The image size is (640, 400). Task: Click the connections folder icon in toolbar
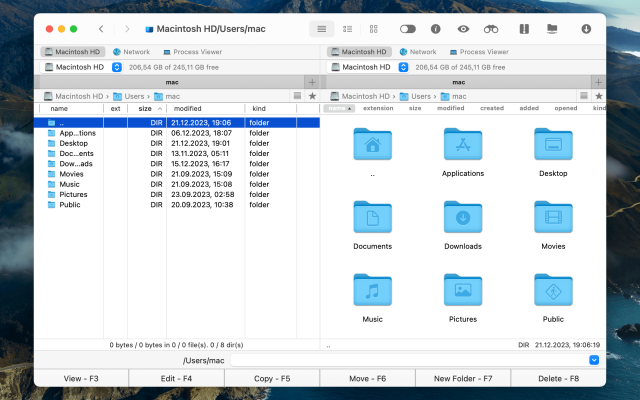[x=552, y=29]
